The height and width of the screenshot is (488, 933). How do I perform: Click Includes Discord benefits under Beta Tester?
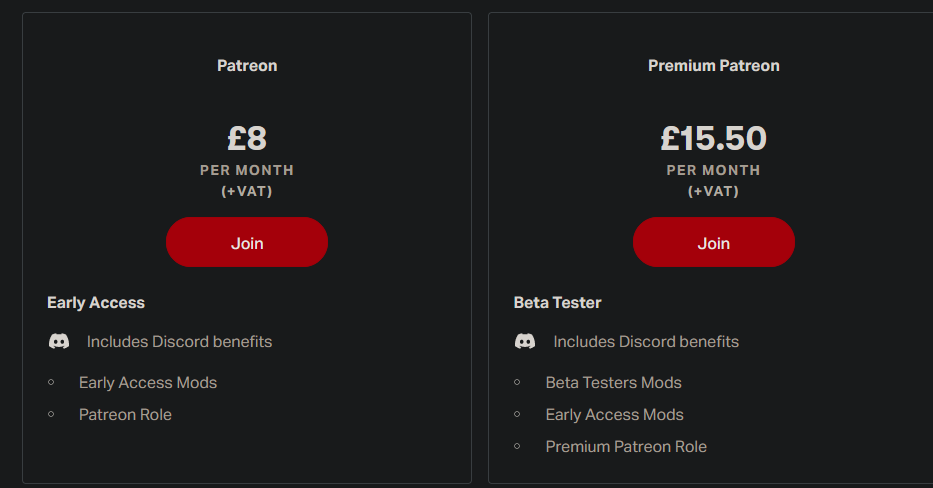(x=646, y=342)
